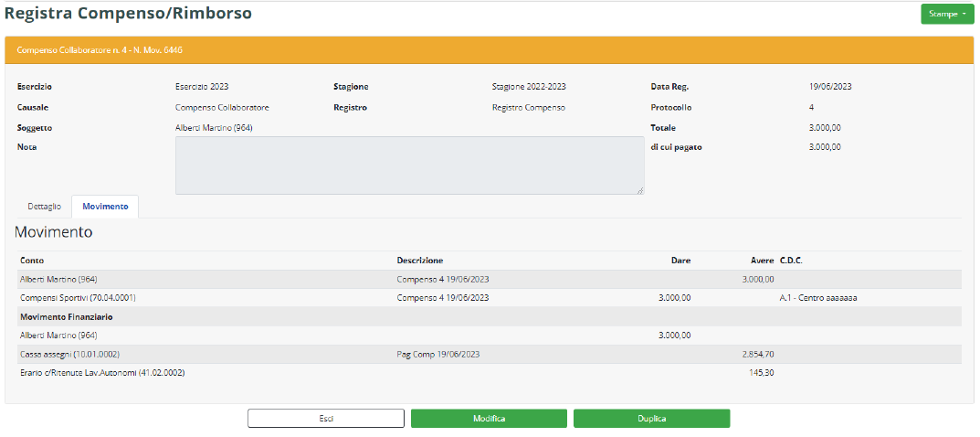Click the Soggetto value Alberti Martino (964)
This screenshot has width=980, height=437.
pos(214,128)
